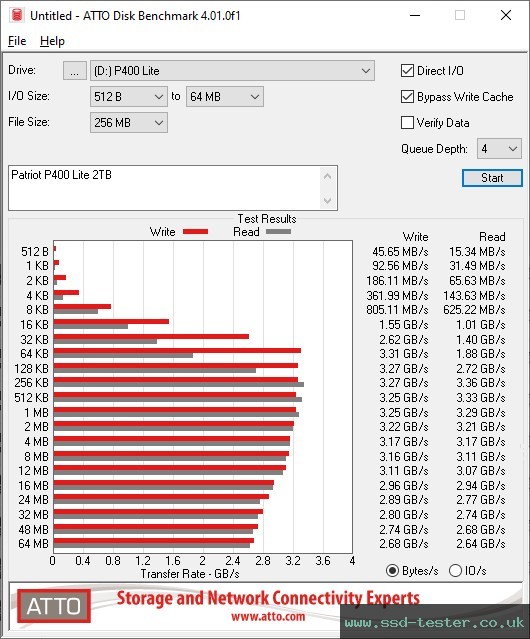Click the 128 KB row label in chart

(x=31, y=369)
